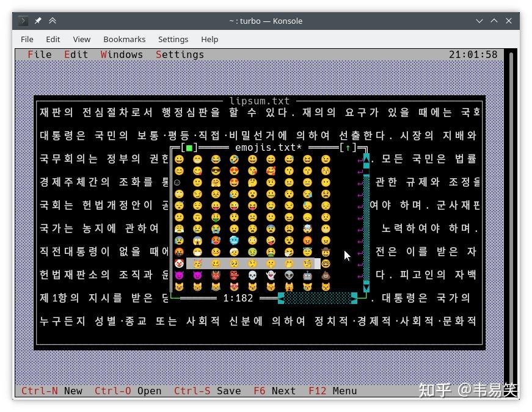Click the rolling on floor laughing emoji
This screenshot has width=532, height=412.
(x=234, y=159)
